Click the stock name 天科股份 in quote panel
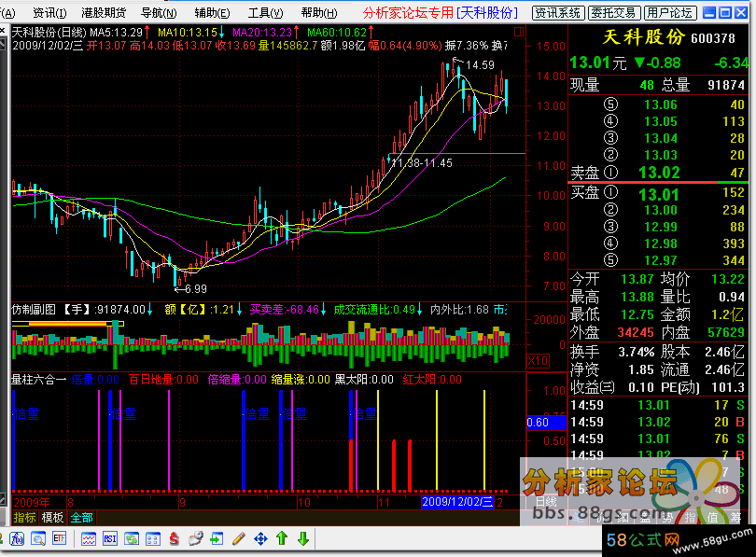This screenshot has width=756, height=557. (643, 37)
